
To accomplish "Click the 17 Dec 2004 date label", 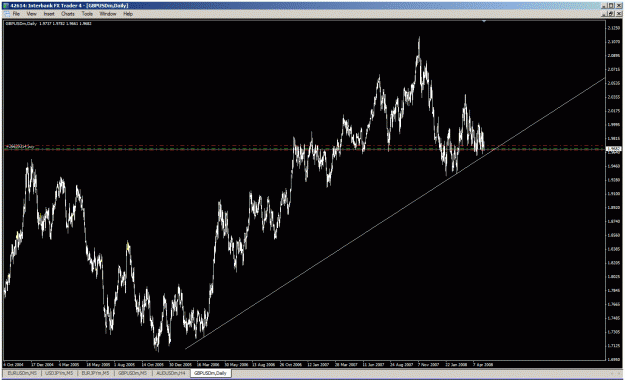I will click(42, 364).
